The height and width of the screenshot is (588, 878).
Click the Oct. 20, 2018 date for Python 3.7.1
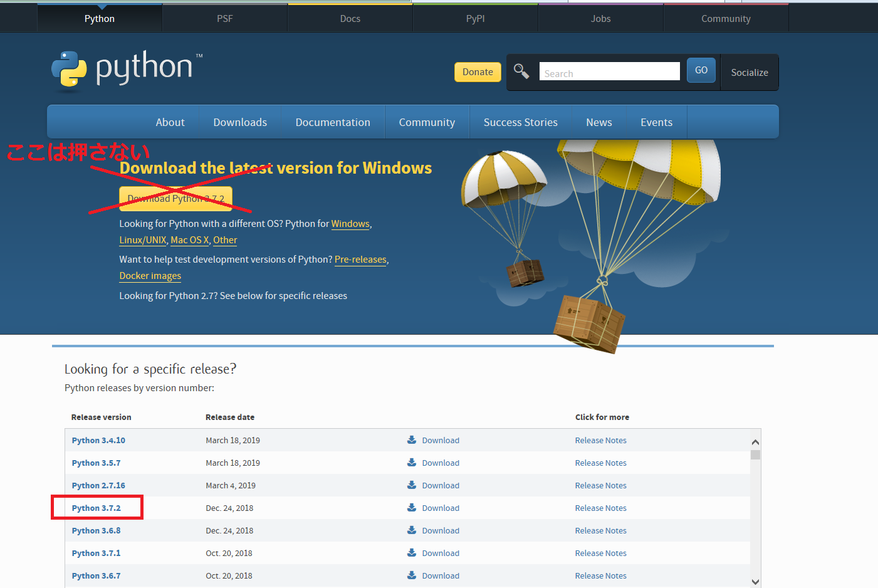(x=229, y=553)
